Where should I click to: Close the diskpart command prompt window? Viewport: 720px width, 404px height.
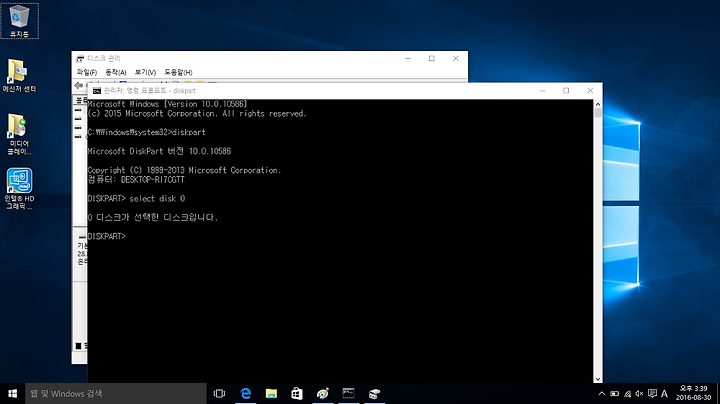click(590, 91)
